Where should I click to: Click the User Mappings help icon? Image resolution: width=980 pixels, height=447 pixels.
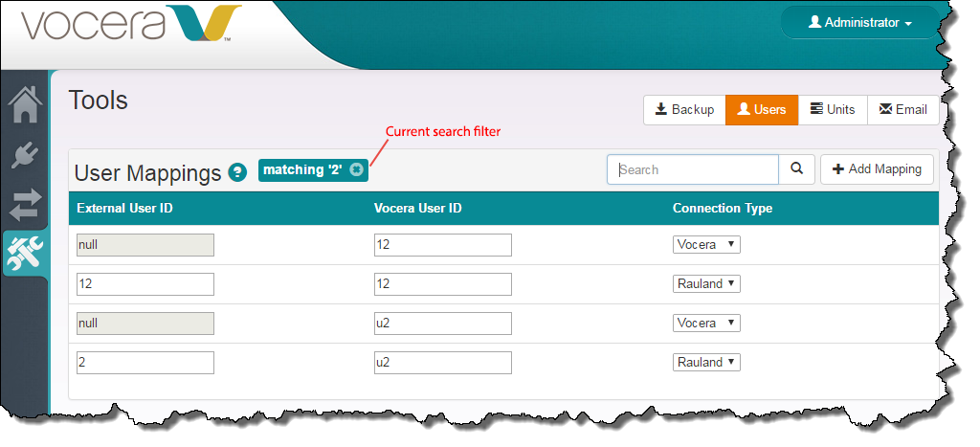[237, 172]
